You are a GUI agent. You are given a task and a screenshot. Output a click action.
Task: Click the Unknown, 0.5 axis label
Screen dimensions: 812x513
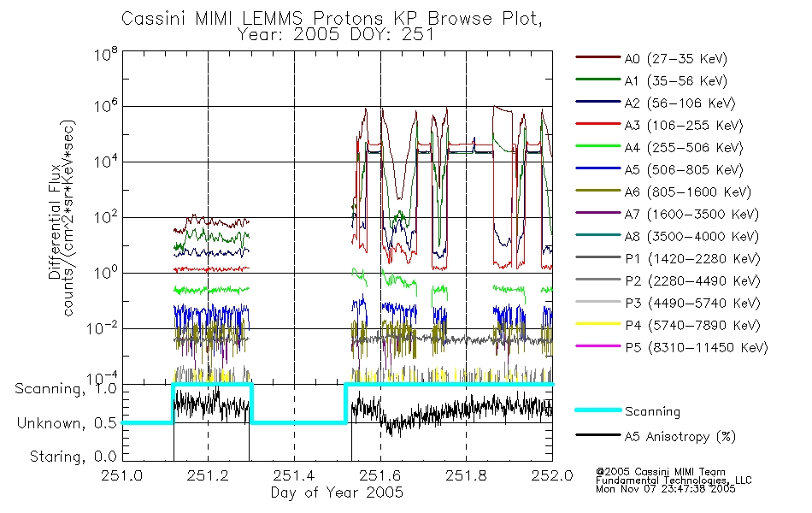pos(68,423)
